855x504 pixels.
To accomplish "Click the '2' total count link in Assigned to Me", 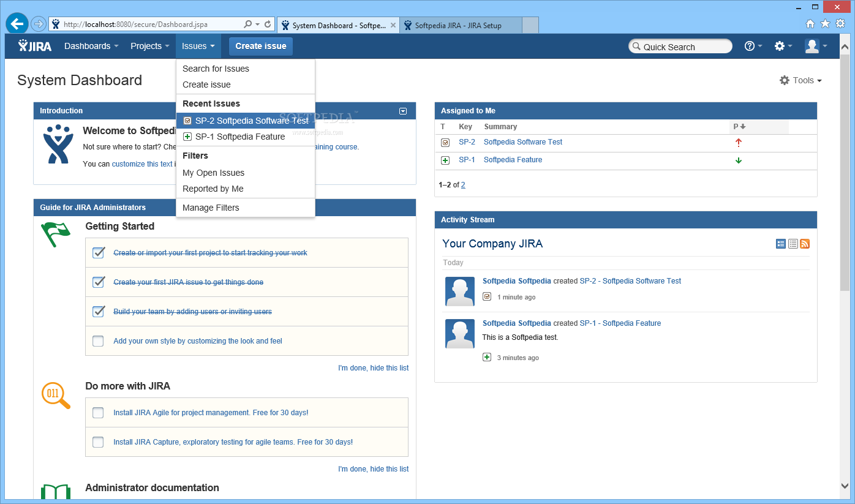I will (463, 185).
